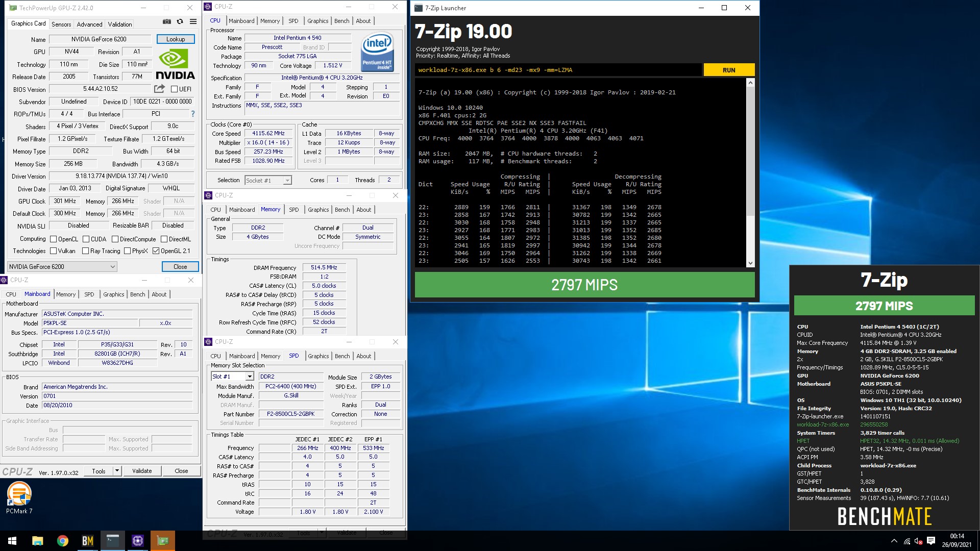The height and width of the screenshot is (551, 980).
Task: Click Validate in CPU-Z Mainboard window
Action: click(142, 471)
